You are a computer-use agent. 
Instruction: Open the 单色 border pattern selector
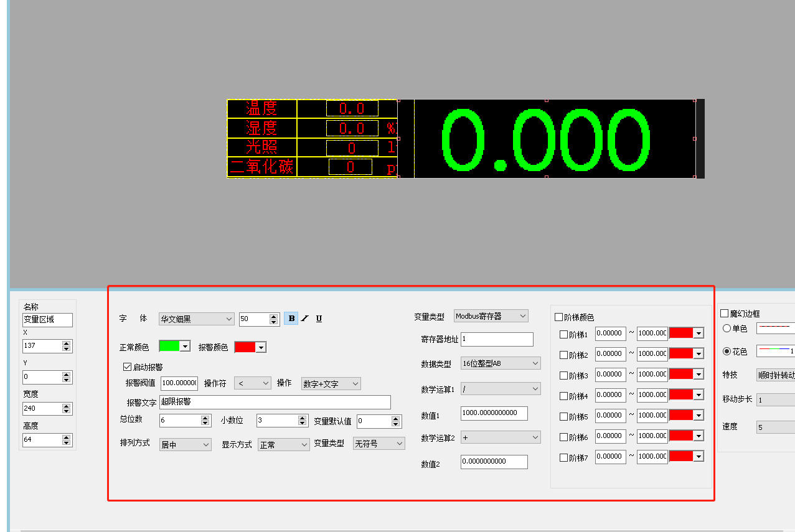click(776, 328)
